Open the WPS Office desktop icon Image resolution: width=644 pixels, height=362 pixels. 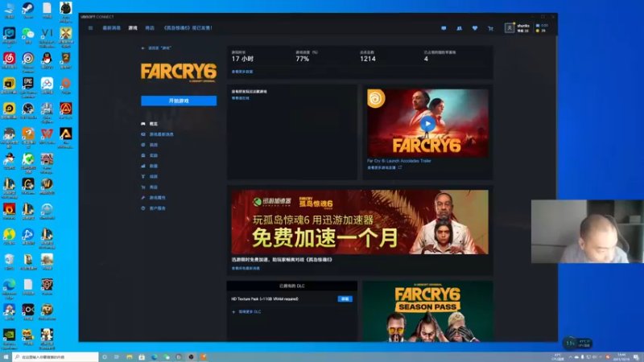click(47, 136)
